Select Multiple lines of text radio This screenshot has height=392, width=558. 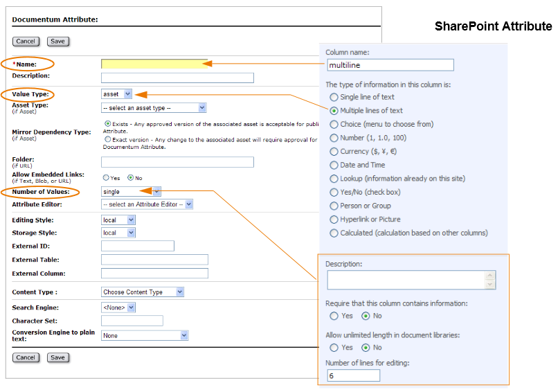point(334,111)
